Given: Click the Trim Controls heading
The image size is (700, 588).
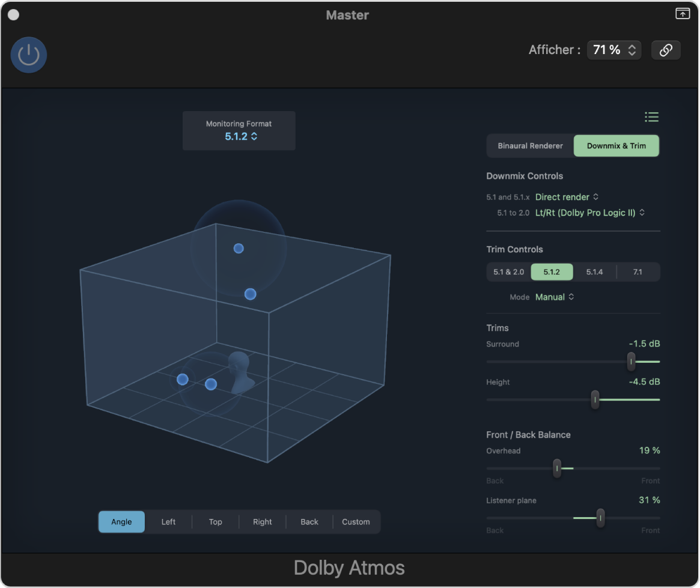Looking at the screenshot, I should pyautogui.click(x=514, y=249).
